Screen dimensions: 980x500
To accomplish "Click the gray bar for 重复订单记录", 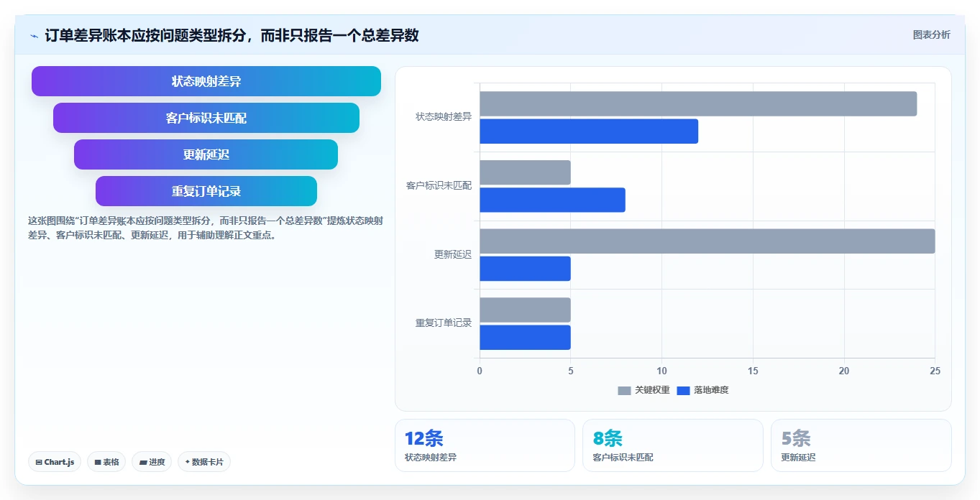I will 525,310.
